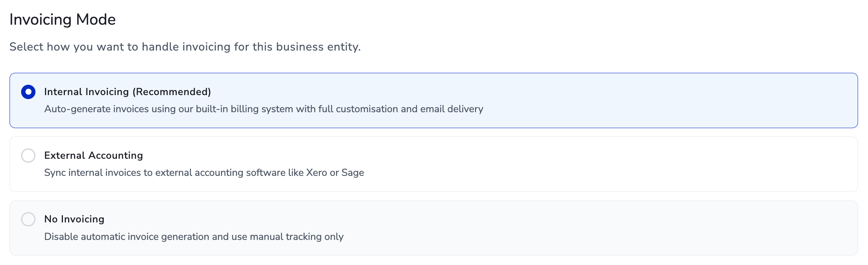Click the "Invoicing Mode" heading

tap(63, 19)
